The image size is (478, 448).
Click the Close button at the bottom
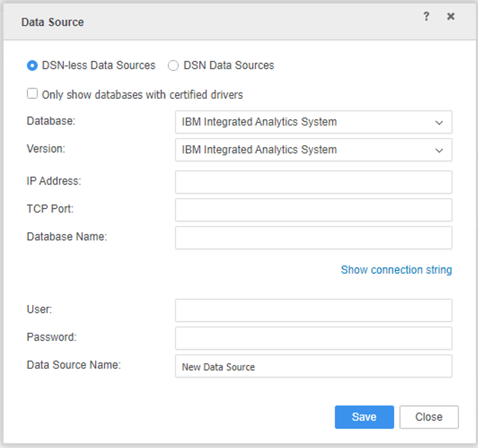point(429,417)
